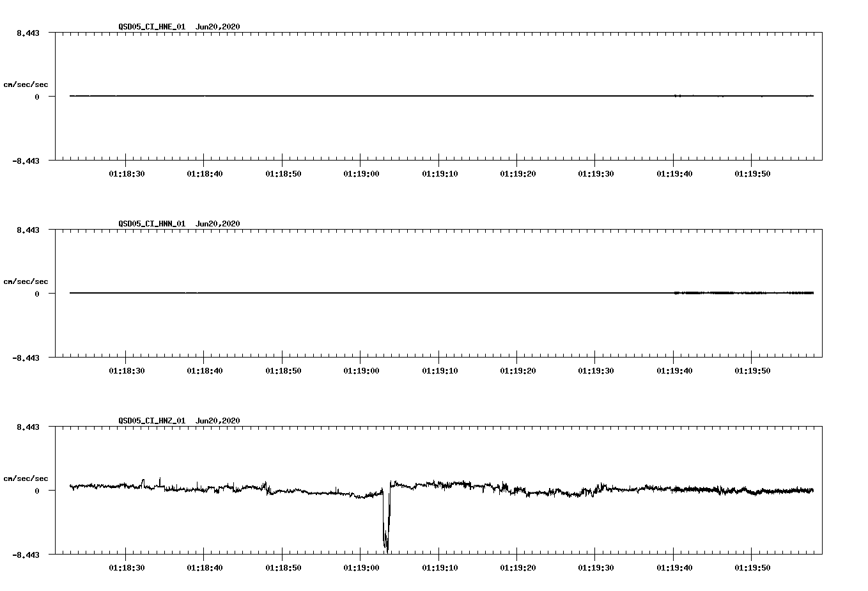
Task: Click the -8.443 lower limit of HNZ plot
Action: pos(26,555)
